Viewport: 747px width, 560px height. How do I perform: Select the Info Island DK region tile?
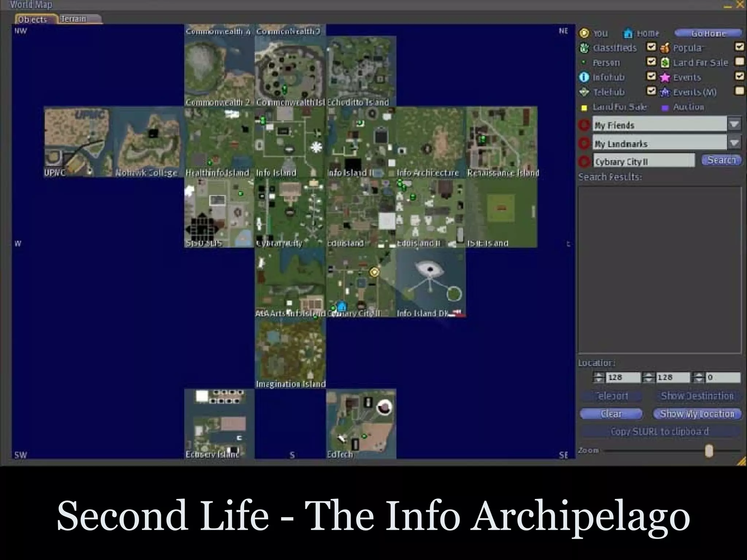[430, 283]
